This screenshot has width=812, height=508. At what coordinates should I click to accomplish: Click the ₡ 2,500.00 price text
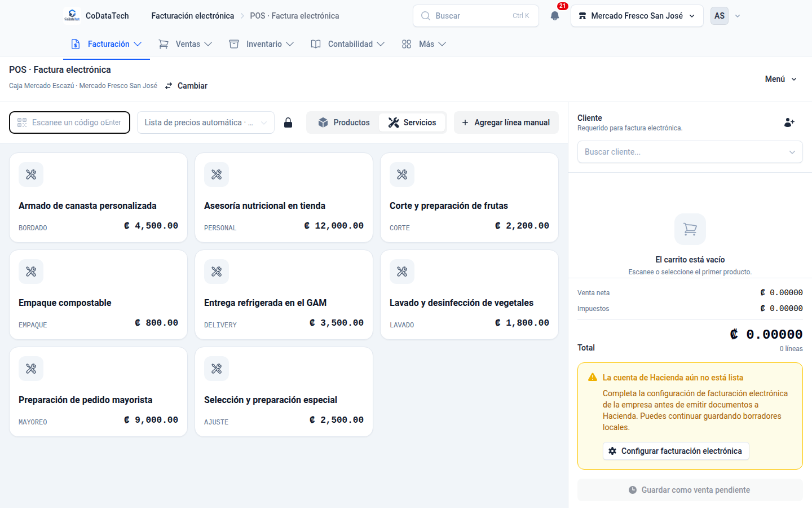337,420
